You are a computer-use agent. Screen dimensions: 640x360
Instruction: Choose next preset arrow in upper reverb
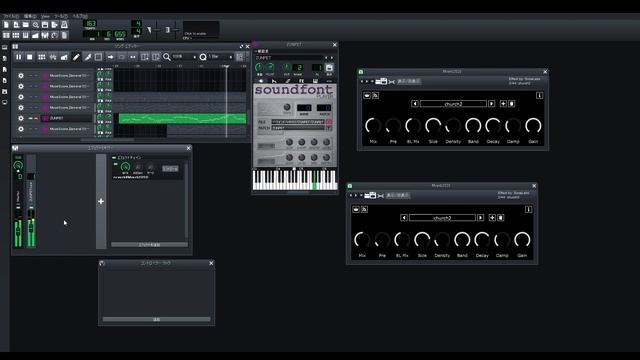pyautogui.click(x=491, y=104)
